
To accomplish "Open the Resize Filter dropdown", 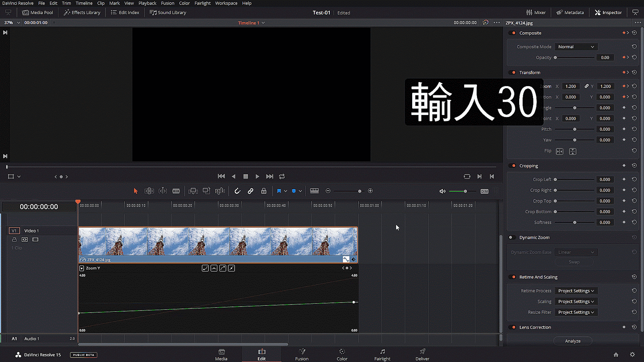I will coord(576,312).
